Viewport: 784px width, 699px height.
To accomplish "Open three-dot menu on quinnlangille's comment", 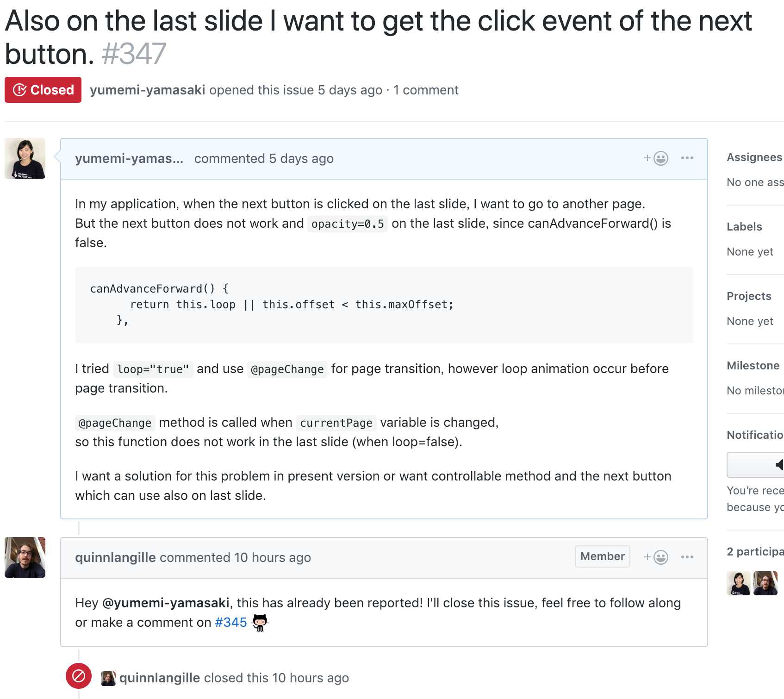I will [x=687, y=557].
